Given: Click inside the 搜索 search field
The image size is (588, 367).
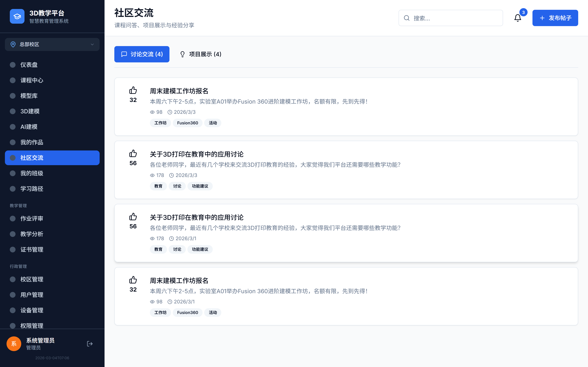Looking at the screenshot, I should 451,18.
